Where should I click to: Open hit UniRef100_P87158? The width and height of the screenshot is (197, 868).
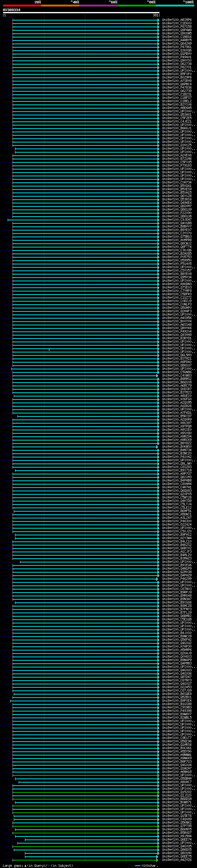point(176,26)
